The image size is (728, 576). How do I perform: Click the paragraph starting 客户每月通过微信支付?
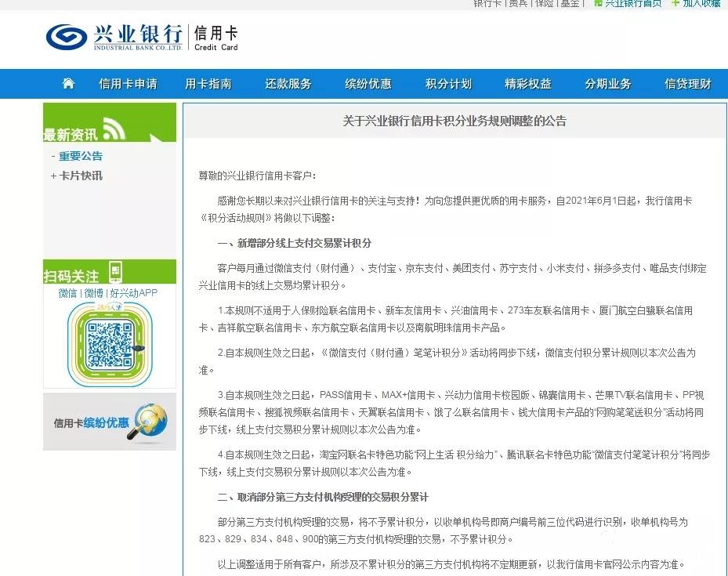[x=453, y=277]
